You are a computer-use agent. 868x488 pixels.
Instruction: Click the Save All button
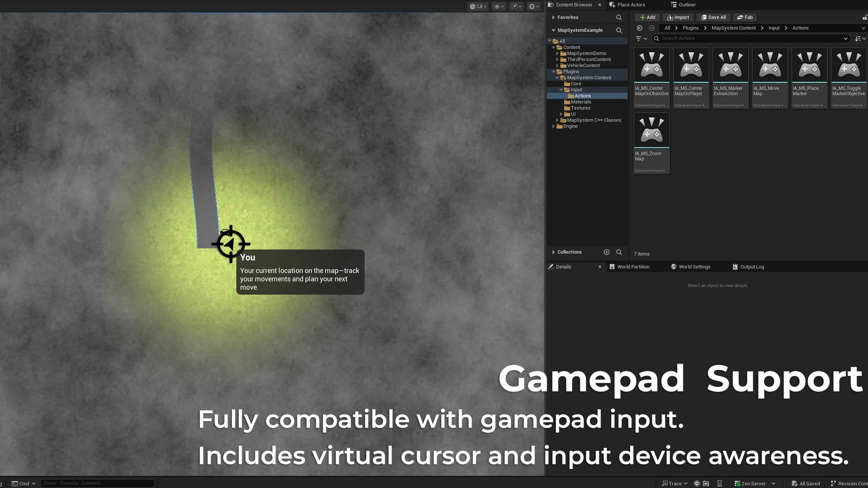(x=713, y=17)
